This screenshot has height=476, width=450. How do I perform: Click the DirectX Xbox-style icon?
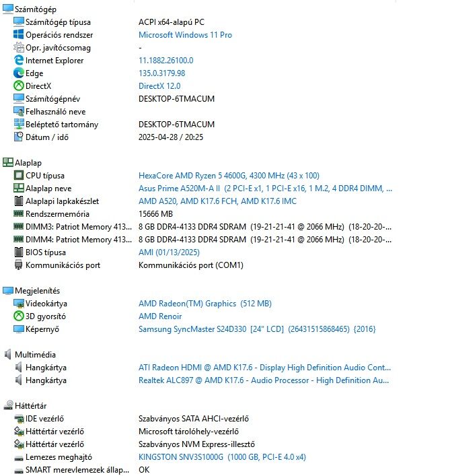click(x=18, y=86)
